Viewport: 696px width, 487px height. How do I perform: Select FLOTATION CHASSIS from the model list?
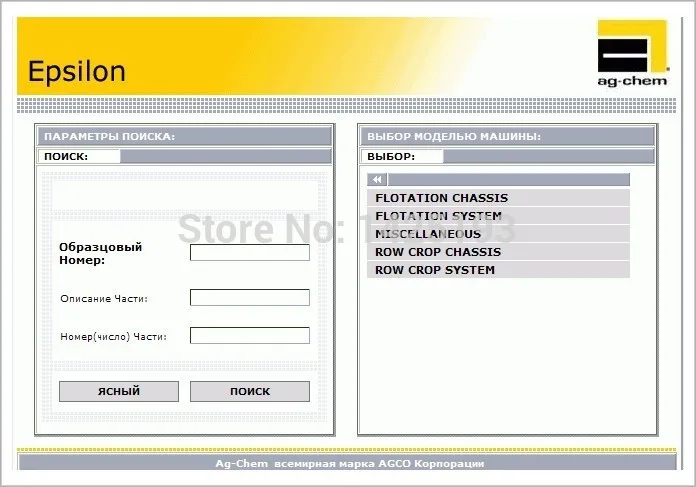(x=498, y=198)
